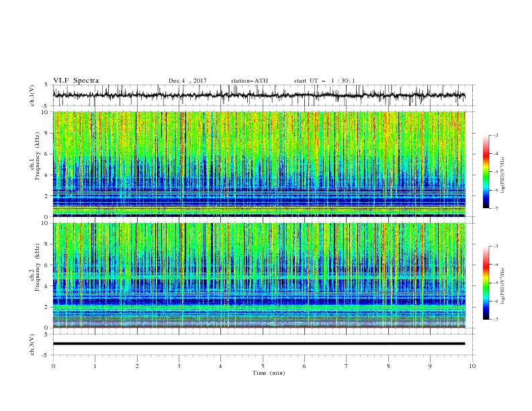The image size is (532, 411).
Task: Click the "VLF Spectra" title text
Action: point(76,81)
